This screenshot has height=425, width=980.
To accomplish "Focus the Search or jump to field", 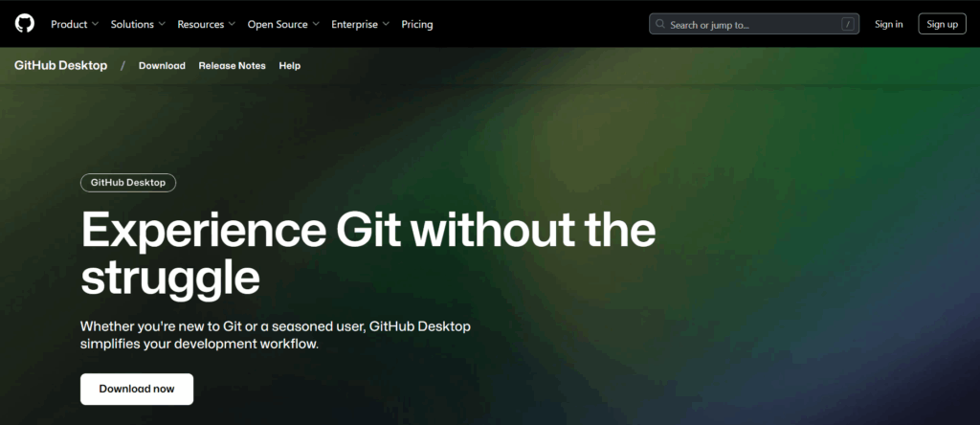I will 746,24.
